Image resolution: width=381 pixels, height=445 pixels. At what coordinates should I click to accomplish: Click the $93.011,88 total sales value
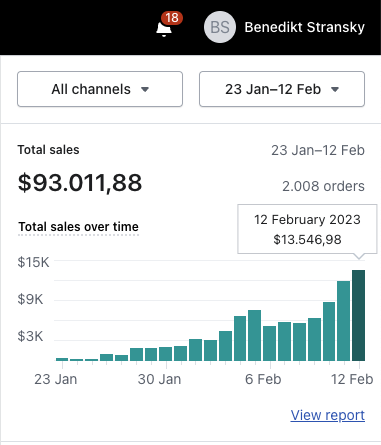[80, 183]
